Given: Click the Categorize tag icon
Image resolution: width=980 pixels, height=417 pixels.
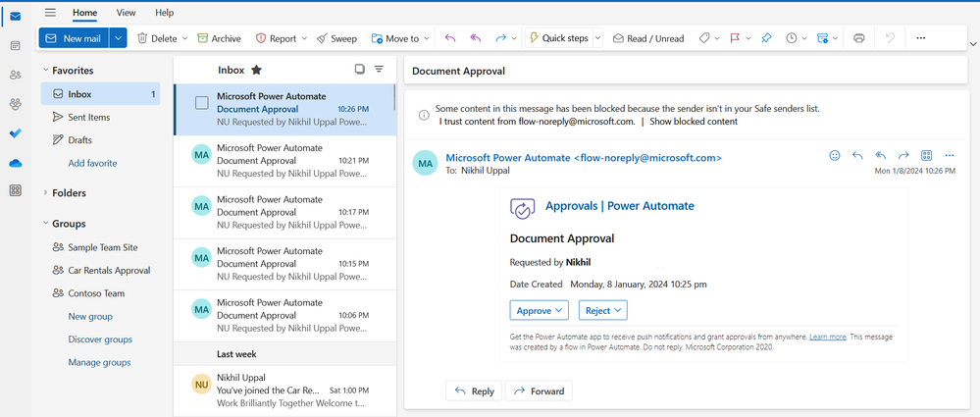Looking at the screenshot, I should (704, 38).
